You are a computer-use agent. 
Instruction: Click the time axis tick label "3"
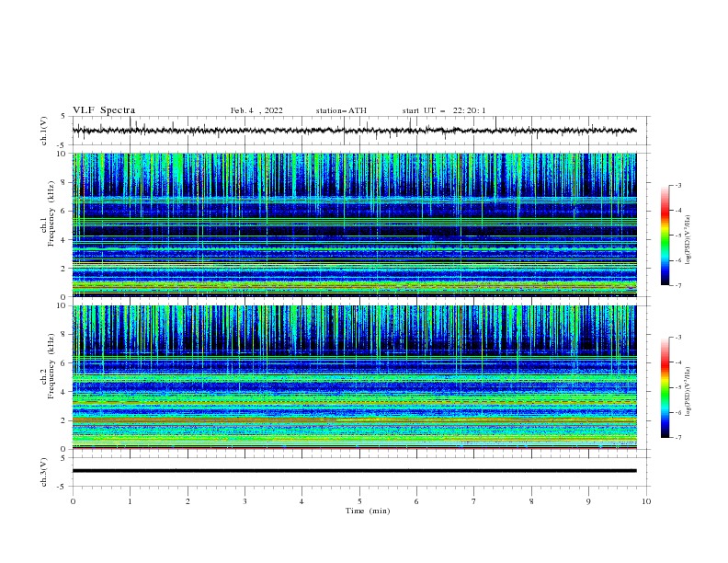tap(245, 501)
